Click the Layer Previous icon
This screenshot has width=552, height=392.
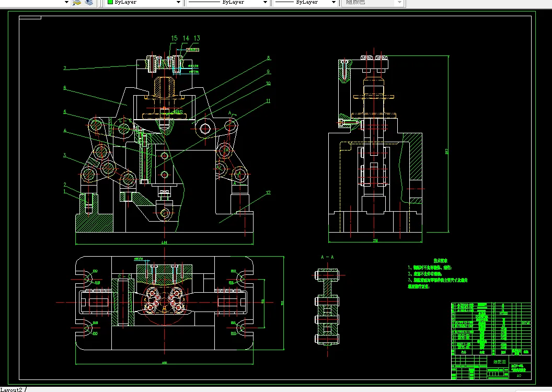[x=89, y=2]
